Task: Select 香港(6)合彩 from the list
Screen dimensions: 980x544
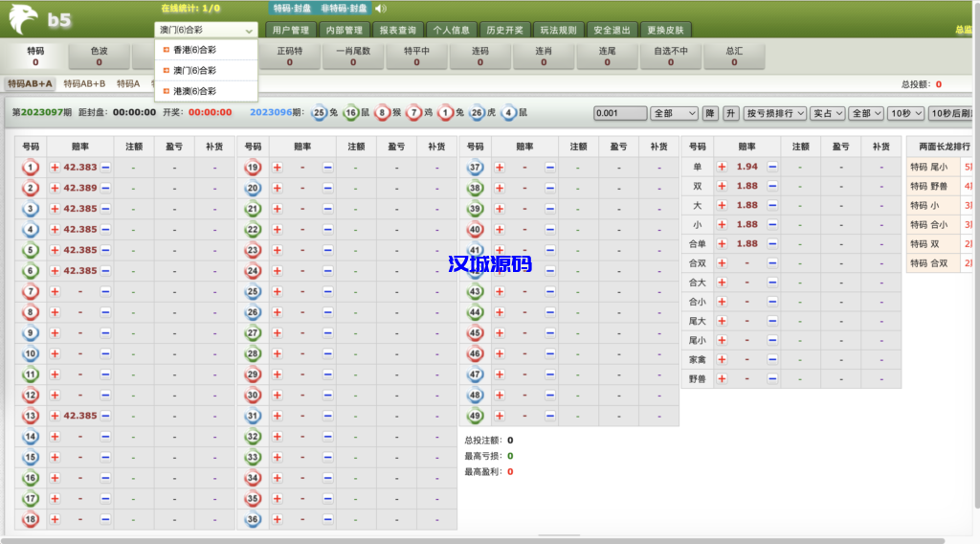Action: pos(207,50)
